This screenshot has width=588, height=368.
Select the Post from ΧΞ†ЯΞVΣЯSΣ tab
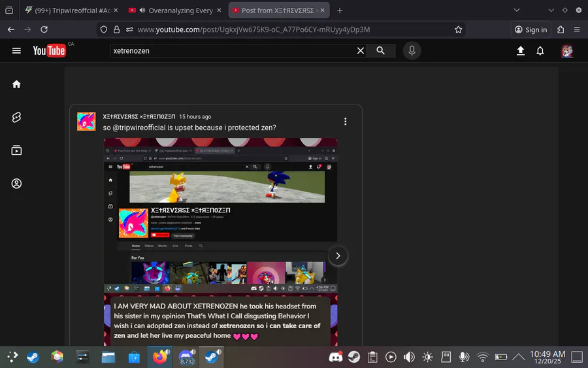(278, 10)
